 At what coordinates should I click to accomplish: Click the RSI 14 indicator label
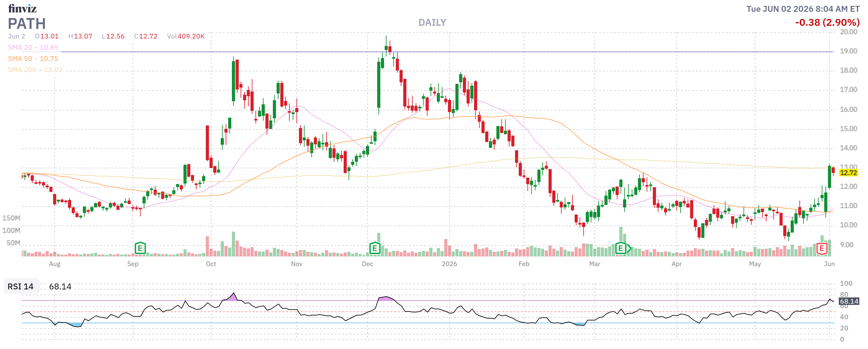[20, 287]
